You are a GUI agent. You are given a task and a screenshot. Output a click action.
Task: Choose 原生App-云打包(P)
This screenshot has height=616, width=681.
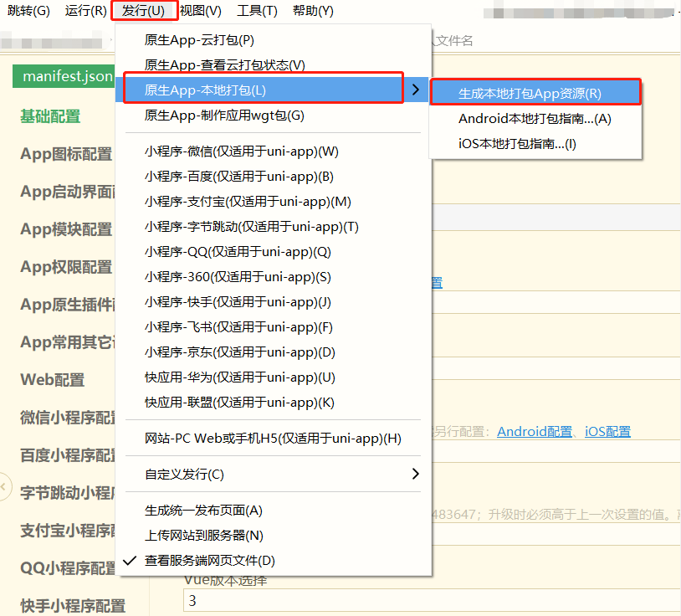199,40
